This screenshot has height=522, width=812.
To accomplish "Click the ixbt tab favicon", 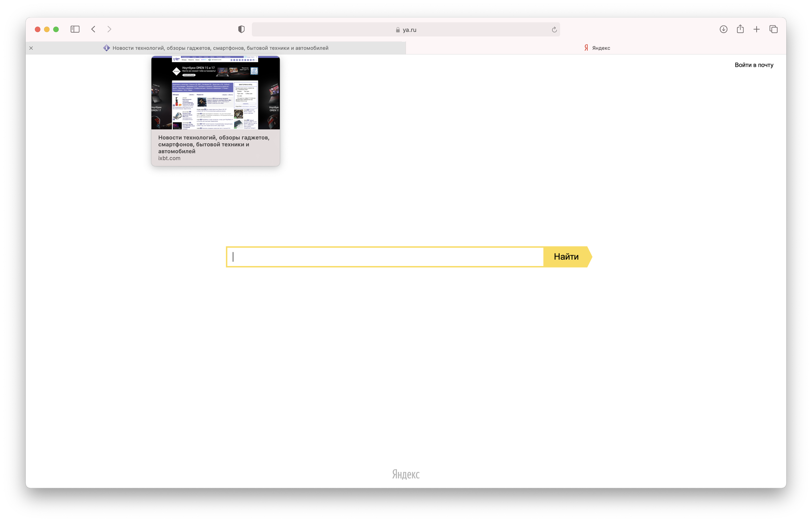I will (x=106, y=48).
